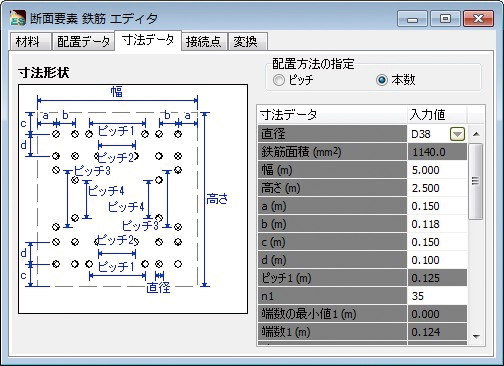Maximize the 鉄筋 エディタ window
Viewport: 504px width, 366px height.
pyautogui.click(x=445, y=19)
